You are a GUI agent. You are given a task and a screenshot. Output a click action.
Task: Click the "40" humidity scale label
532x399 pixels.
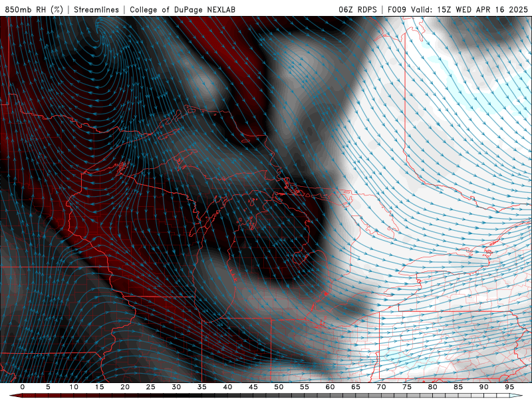click(227, 387)
